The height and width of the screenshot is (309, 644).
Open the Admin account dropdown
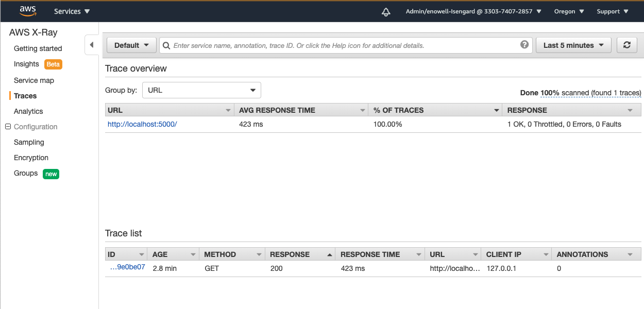tap(473, 11)
